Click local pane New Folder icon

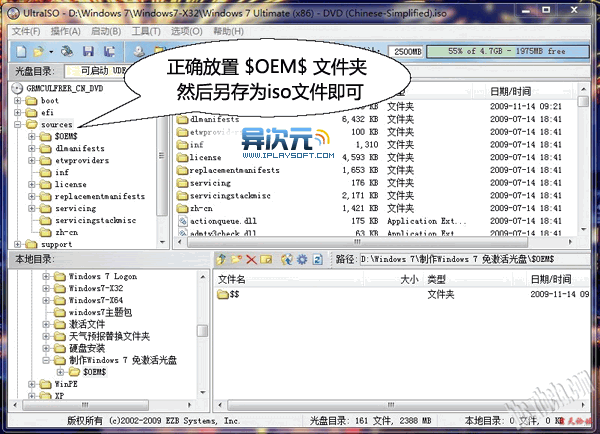point(236,259)
